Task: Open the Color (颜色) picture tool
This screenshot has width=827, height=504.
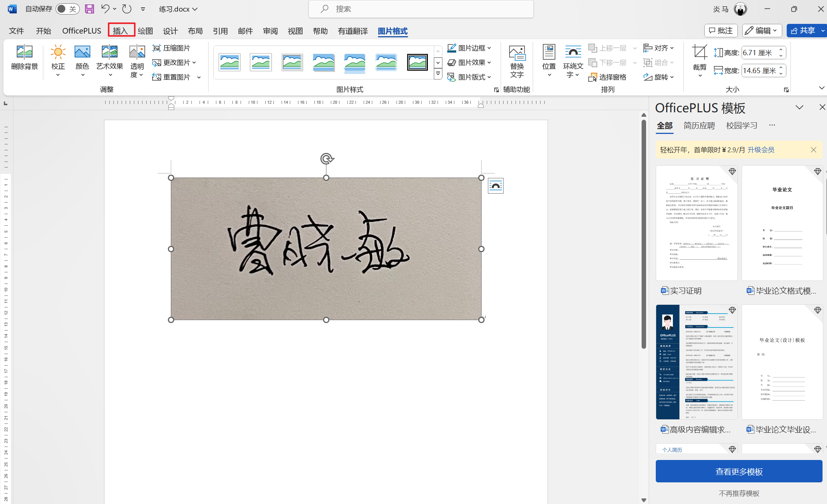Action: click(x=82, y=61)
